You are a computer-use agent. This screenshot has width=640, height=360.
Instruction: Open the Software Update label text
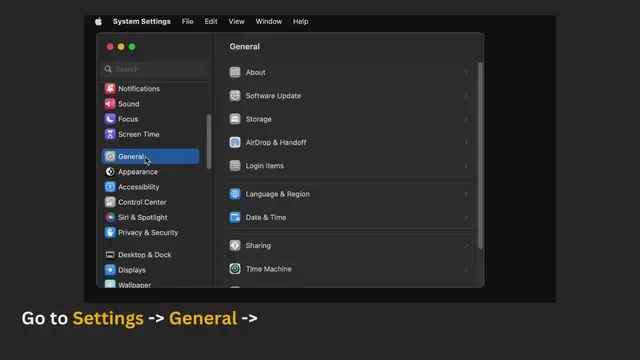[273, 96]
